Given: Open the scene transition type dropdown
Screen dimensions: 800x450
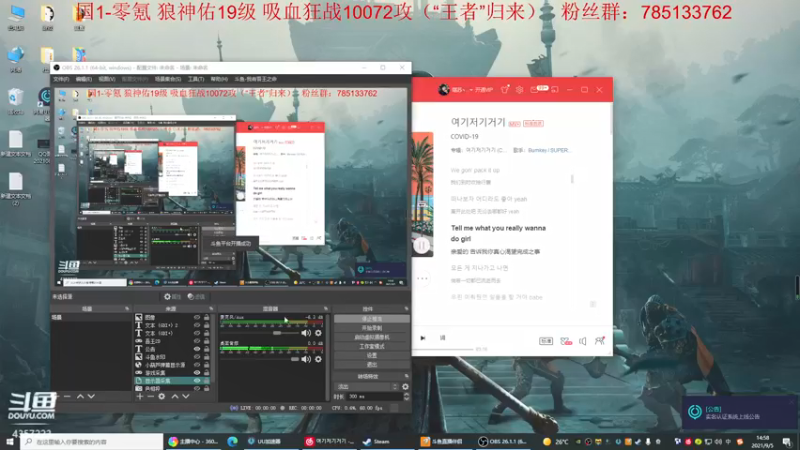Looking at the screenshot, I should [x=367, y=387].
